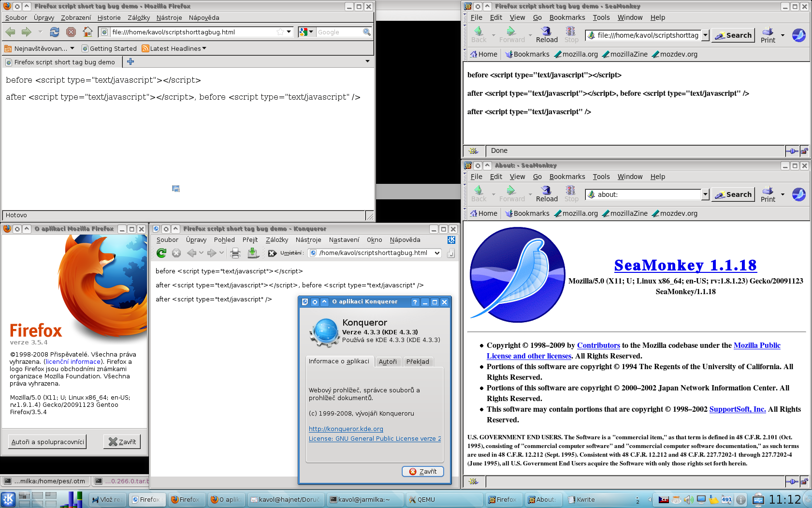Click the SeaMonkey throbber logo in the top window
The height and width of the screenshot is (508, 812).
tap(798, 35)
